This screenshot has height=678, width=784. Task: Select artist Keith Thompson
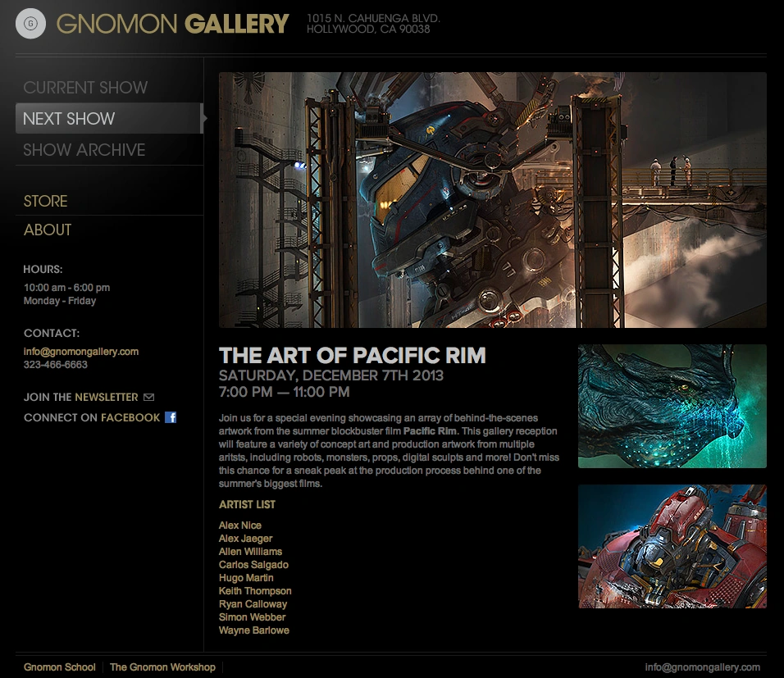255,591
